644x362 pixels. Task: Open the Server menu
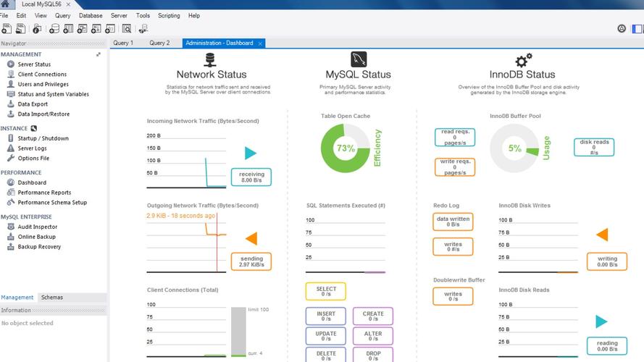pyautogui.click(x=119, y=16)
